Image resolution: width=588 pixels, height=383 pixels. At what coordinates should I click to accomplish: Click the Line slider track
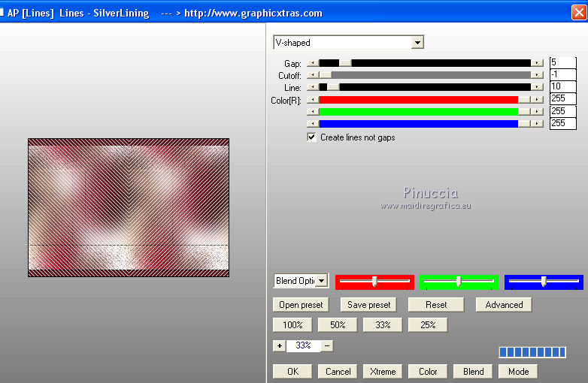point(425,87)
